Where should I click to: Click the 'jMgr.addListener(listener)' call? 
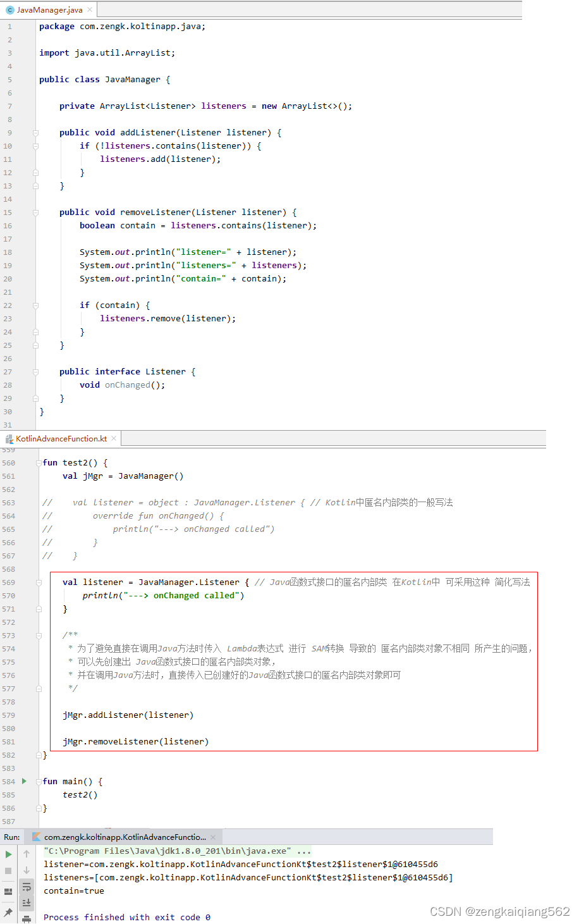coord(128,715)
